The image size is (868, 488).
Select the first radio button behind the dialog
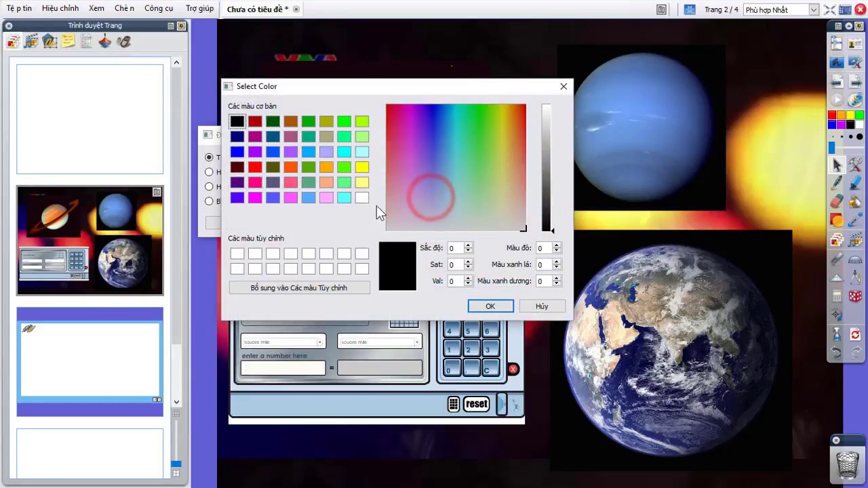(209, 157)
